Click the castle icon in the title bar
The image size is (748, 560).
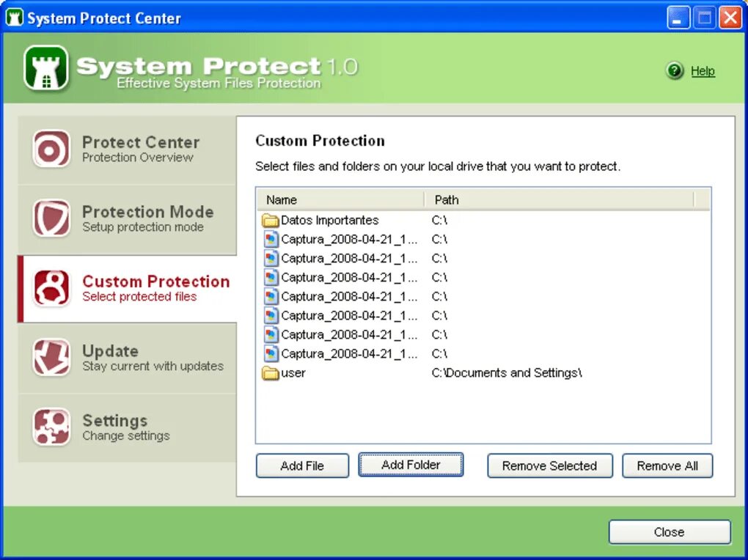click(x=15, y=18)
